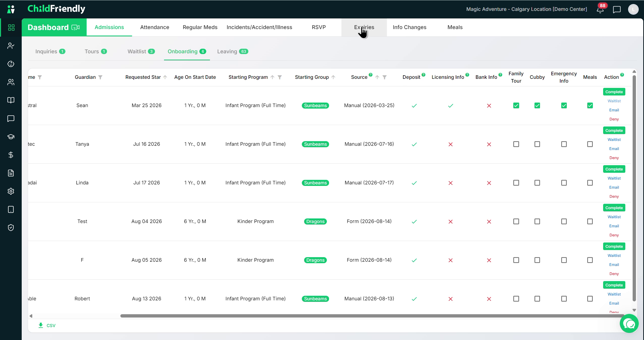Open the Guardian column filter
This screenshot has width=644, height=340.
[x=100, y=77]
